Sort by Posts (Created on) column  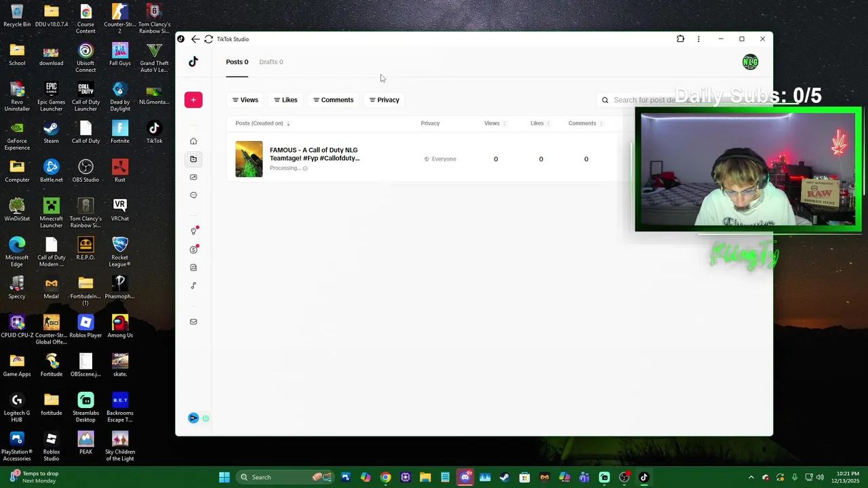262,123
